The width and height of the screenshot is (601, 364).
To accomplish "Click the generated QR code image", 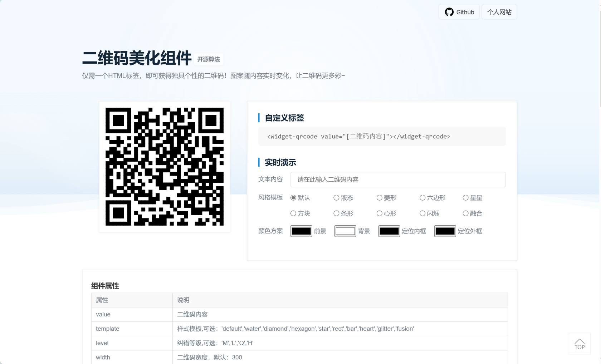I will tap(165, 167).
